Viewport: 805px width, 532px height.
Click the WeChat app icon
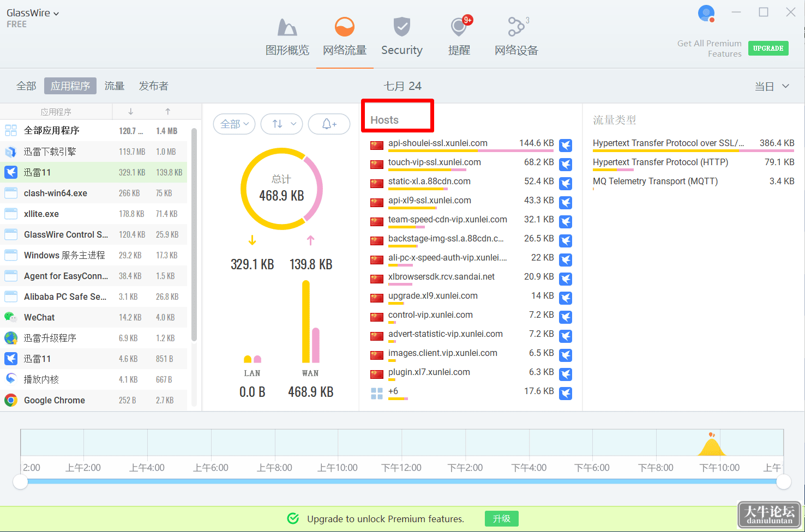click(x=11, y=317)
